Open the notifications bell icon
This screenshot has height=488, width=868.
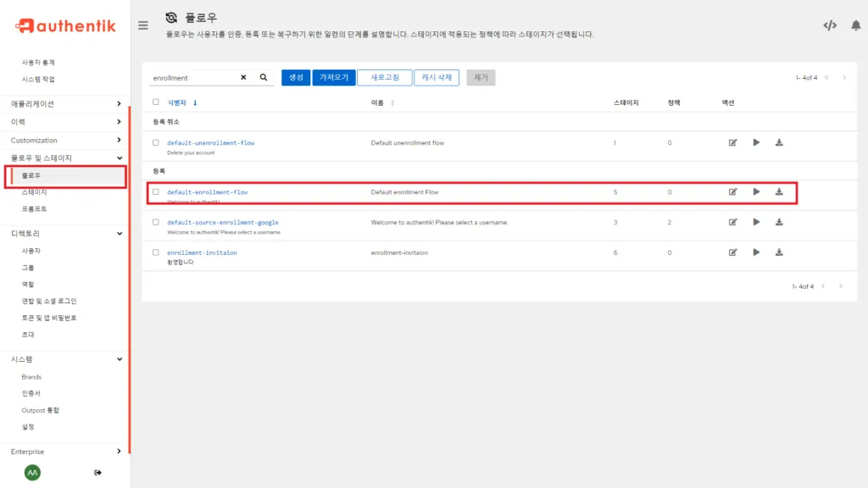[855, 25]
